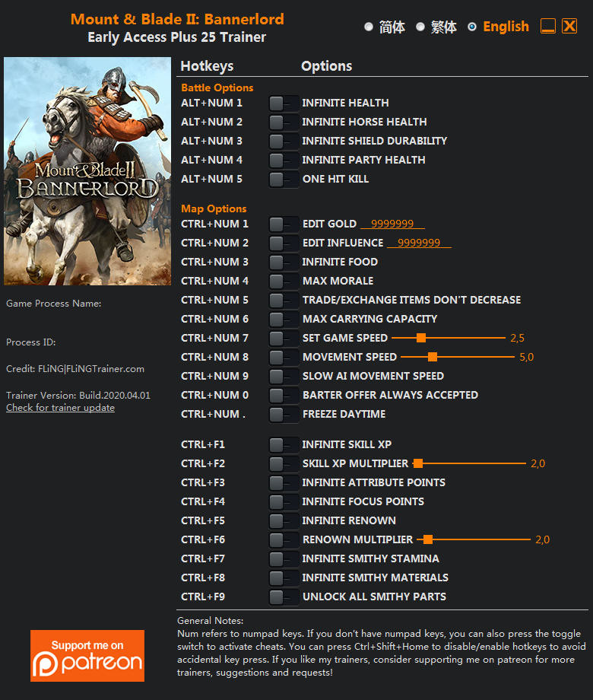
Task: Click the Patreon support banner
Action: click(x=87, y=655)
